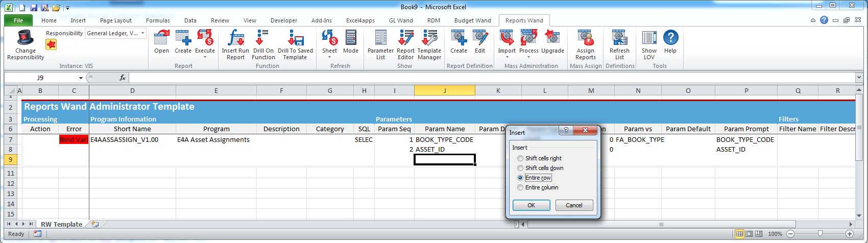868x243 pixels.
Task: Click cell E4A Asset Assignments
Action: coord(216,139)
